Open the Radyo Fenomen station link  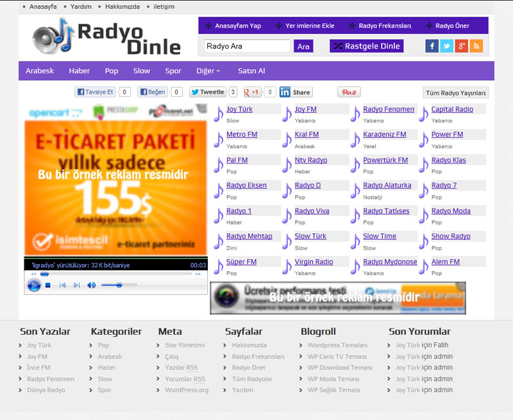coord(389,109)
